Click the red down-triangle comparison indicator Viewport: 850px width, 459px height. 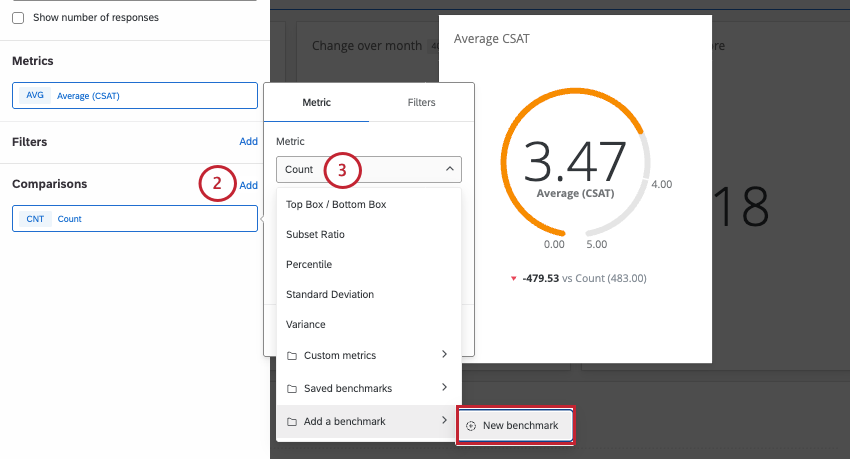(513, 279)
